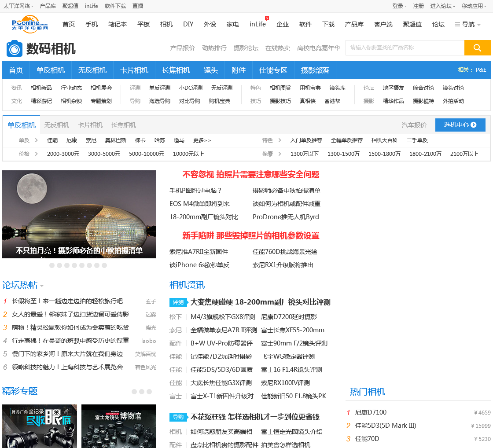Click the hamburger icon next to 导航
Viewport: 493px width, 448px height.
(457, 24)
